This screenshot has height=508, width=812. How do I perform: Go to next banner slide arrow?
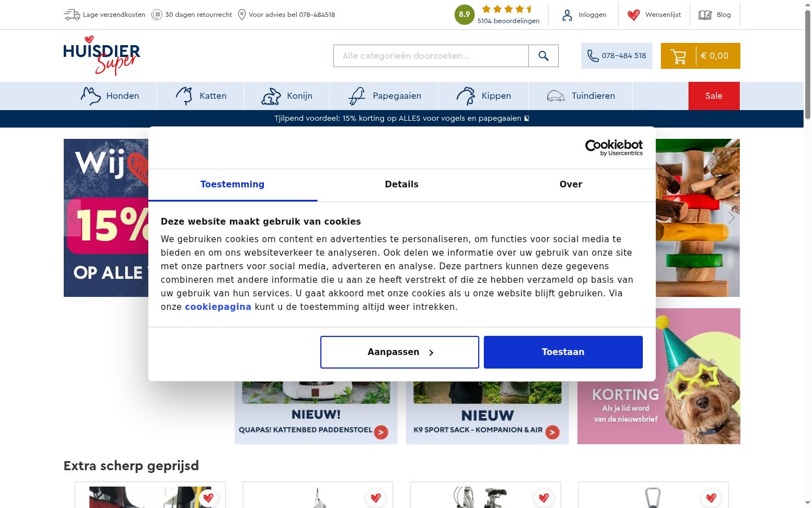pyautogui.click(x=731, y=217)
